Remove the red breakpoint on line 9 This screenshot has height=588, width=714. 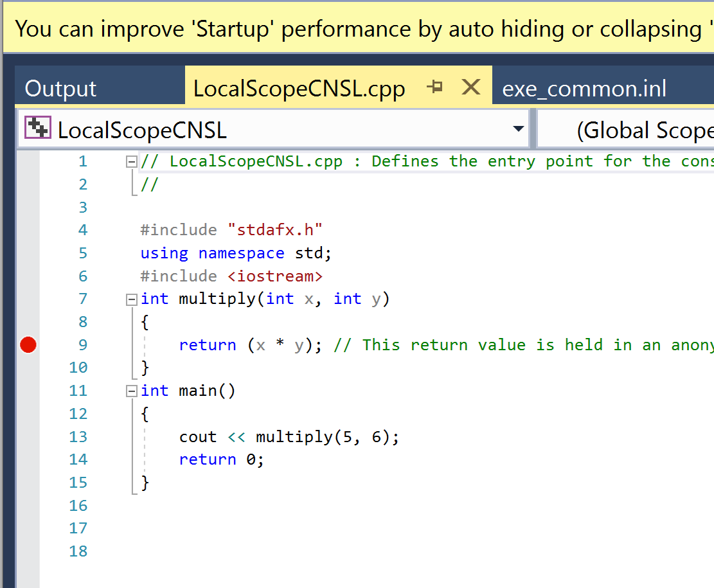(x=28, y=344)
